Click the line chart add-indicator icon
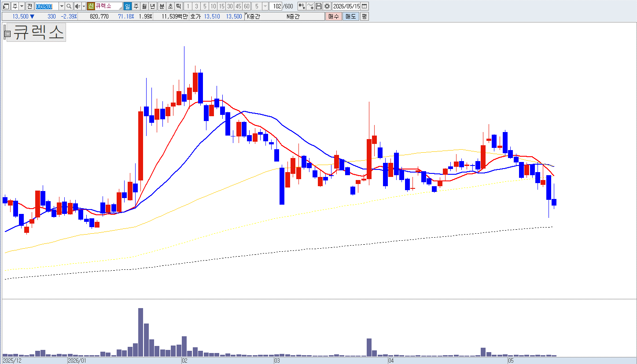The image size is (637, 364). click(x=310, y=6)
